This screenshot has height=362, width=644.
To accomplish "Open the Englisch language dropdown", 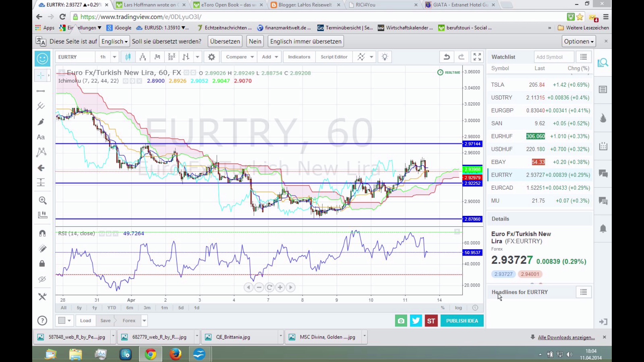I will pos(114,42).
